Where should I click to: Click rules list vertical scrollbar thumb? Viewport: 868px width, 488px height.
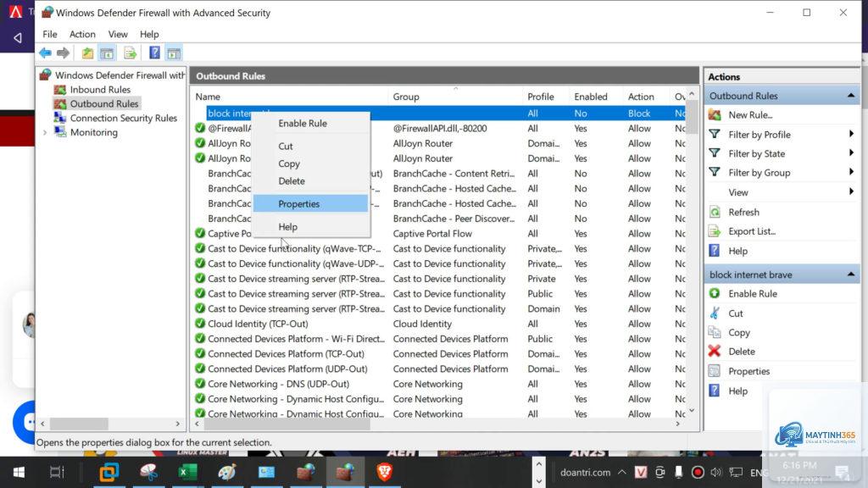[692, 117]
